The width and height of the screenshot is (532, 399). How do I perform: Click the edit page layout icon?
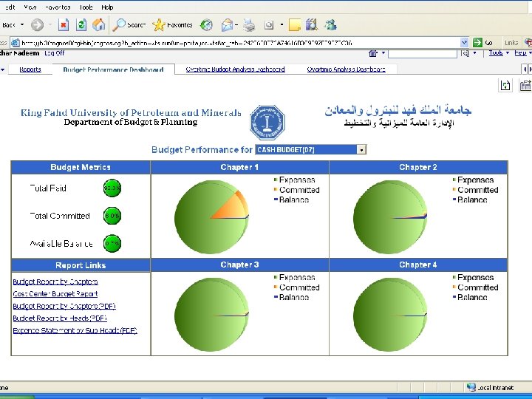[x=525, y=85]
